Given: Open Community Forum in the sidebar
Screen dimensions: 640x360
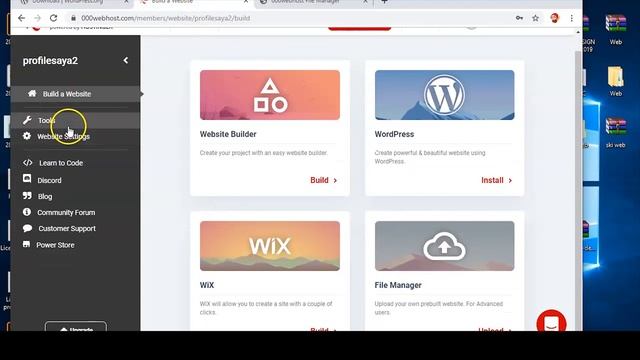Looking at the screenshot, I should click(66, 213).
